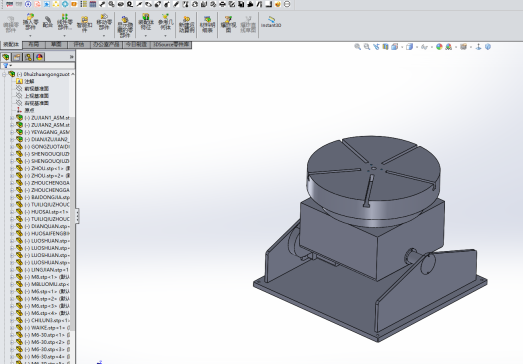
Task: Open the FeatureManager design tree tab
Action: tap(6, 57)
